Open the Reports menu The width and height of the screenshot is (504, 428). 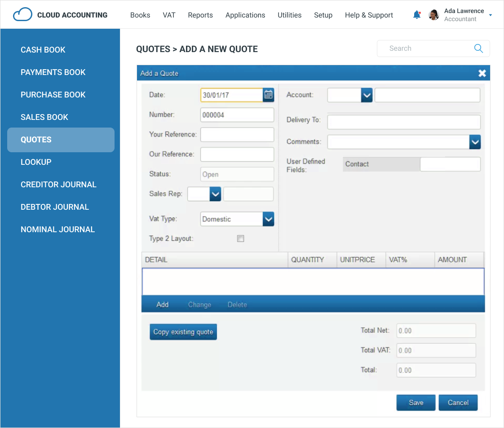pos(200,15)
